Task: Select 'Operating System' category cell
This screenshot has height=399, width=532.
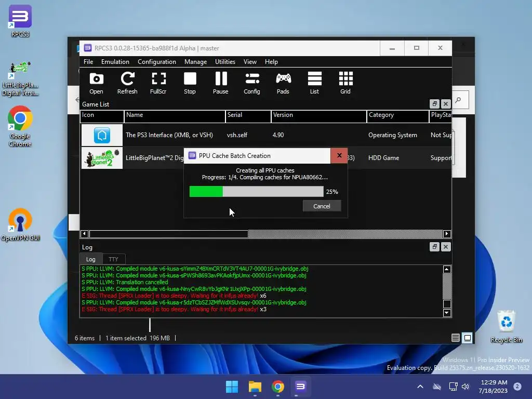Action: (x=393, y=135)
